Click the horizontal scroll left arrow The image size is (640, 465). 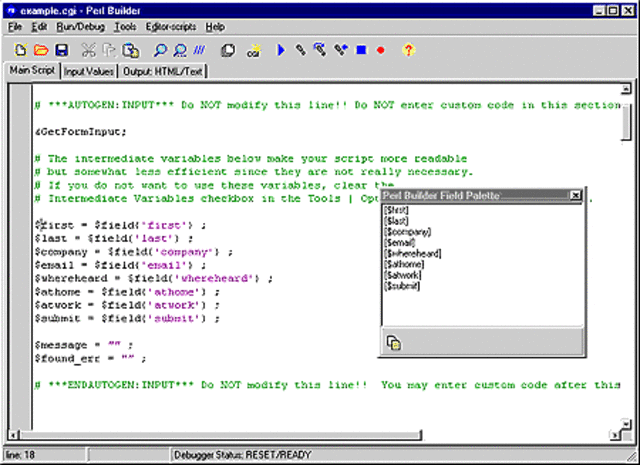coord(13,436)
